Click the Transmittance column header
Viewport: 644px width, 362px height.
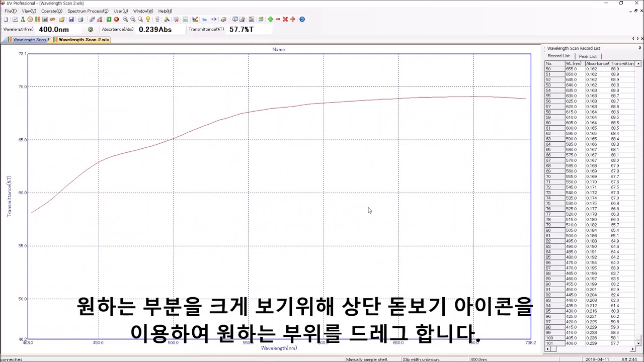tap(623, 64)
